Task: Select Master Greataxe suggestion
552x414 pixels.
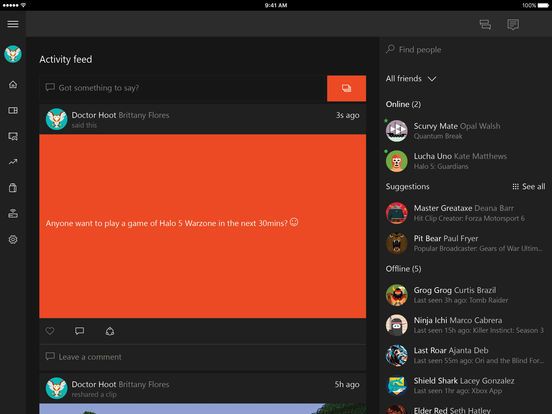Action: coord(465,213)
